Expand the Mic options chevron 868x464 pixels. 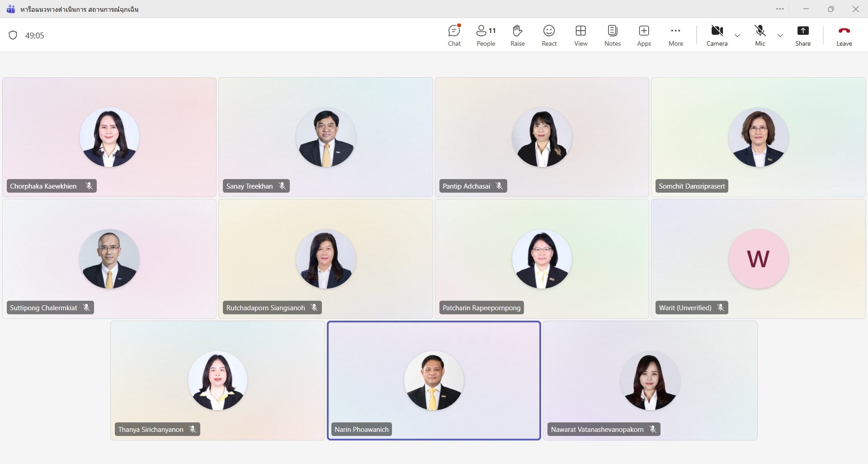pos(780,35)
